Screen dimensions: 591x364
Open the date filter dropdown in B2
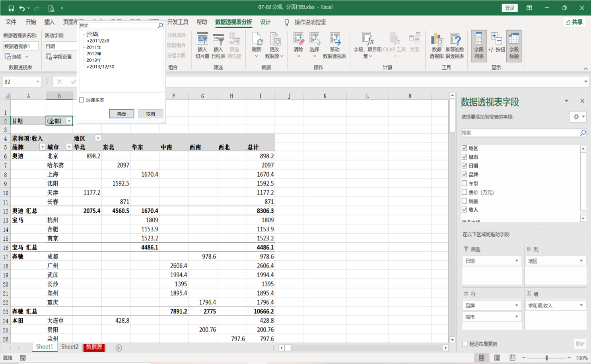tap(69, 121)
